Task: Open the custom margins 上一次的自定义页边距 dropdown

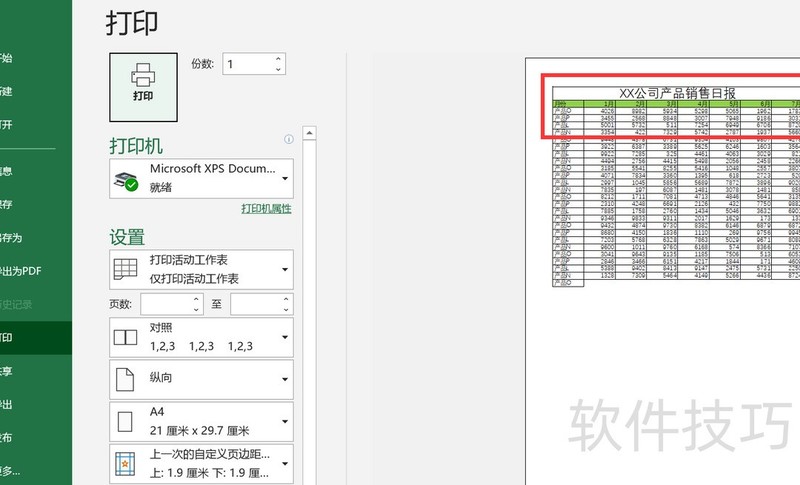Action: click(x=202, y=464)
